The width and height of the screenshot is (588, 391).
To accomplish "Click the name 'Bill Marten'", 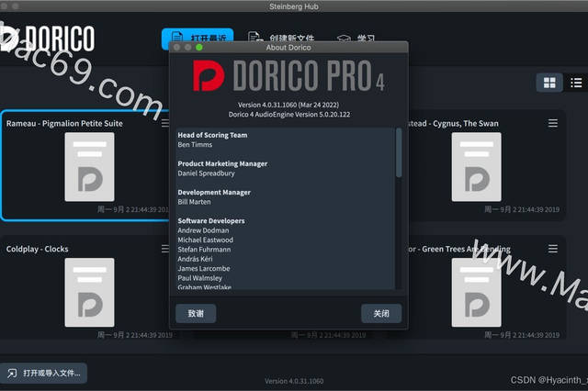I will [x=194, y=202].
